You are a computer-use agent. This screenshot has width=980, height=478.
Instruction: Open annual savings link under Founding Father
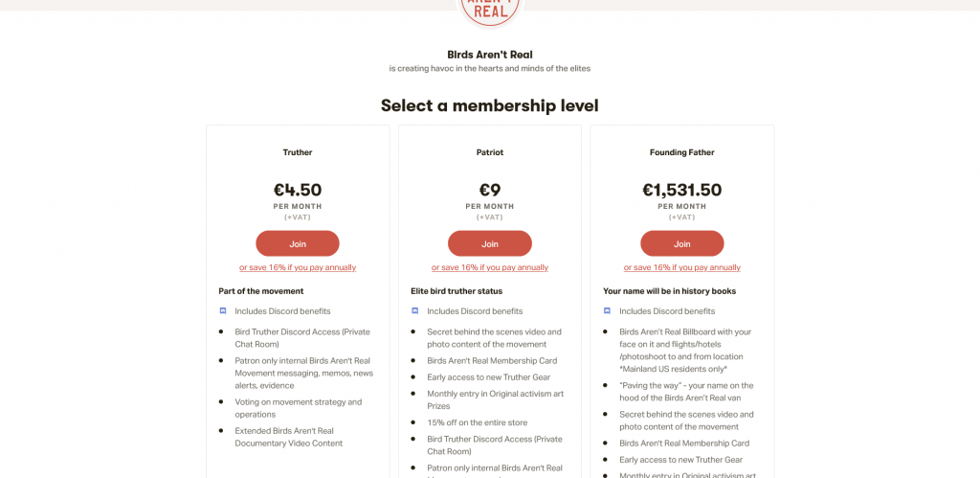pyautogui.click(x=681, y=267)
